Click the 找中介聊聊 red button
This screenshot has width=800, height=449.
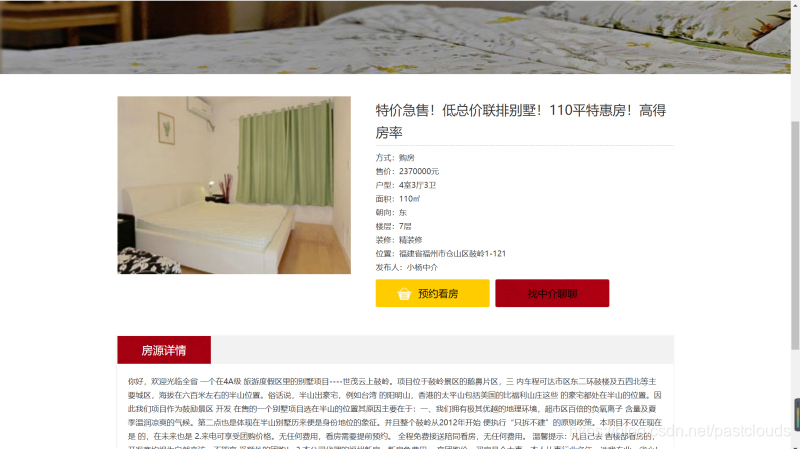(x=552, y=293)
